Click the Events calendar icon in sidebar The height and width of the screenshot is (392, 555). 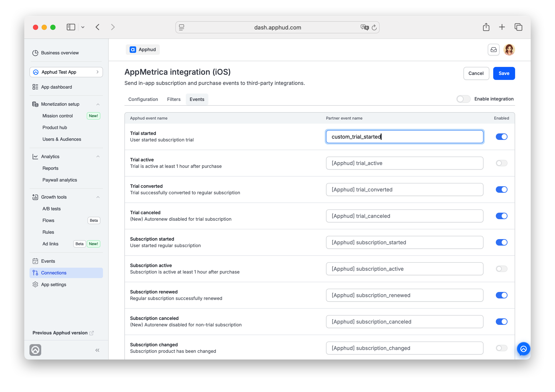pyautogui.click(x=35, y=261)
